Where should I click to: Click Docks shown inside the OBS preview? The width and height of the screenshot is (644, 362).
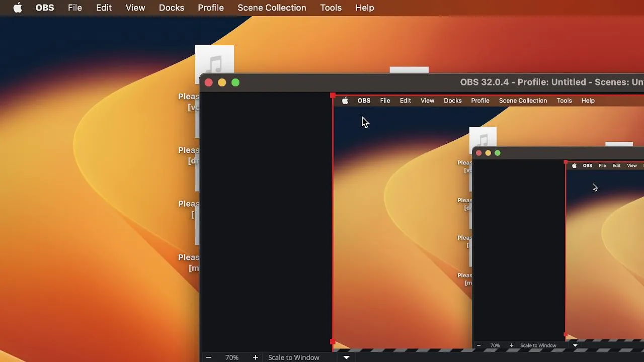[x=453, y=101]
